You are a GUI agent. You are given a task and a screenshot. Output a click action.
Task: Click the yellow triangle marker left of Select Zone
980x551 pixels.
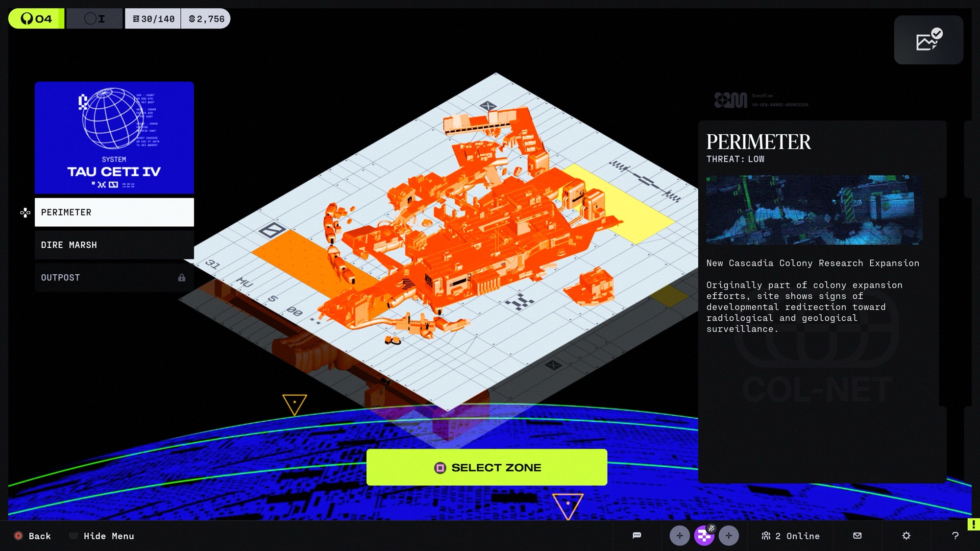coord(294,404)
